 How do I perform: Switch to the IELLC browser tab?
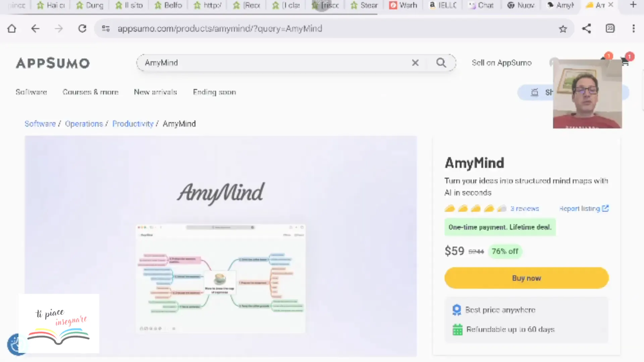pyautogui.click(x=443, y=5)
